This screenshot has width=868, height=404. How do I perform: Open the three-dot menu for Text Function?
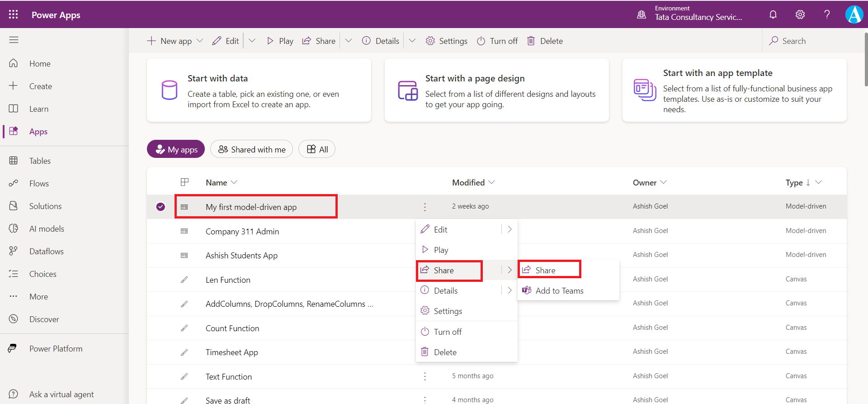coord(425,376)
